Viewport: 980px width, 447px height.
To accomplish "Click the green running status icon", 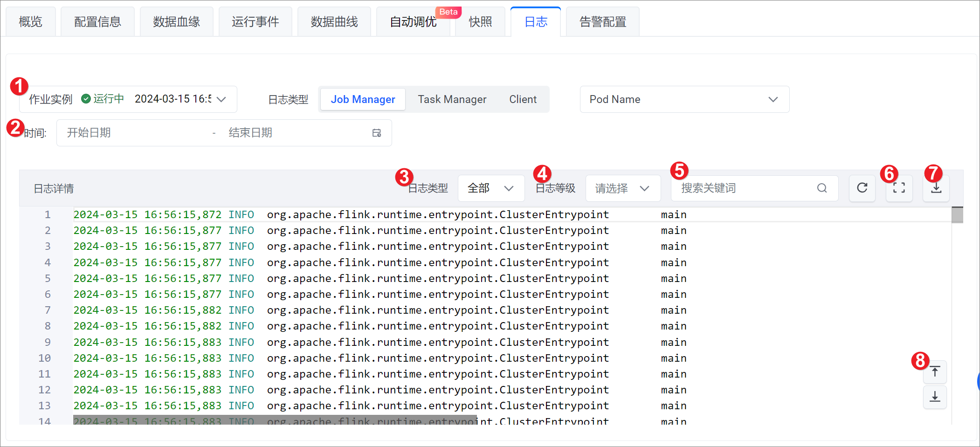I will point(86,99).
